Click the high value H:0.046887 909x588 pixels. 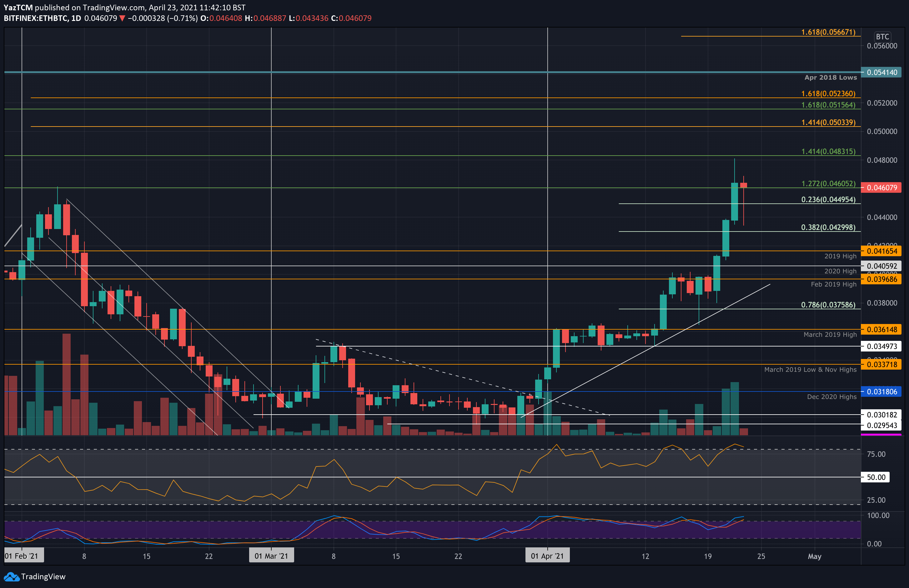[x=265, y=18]
